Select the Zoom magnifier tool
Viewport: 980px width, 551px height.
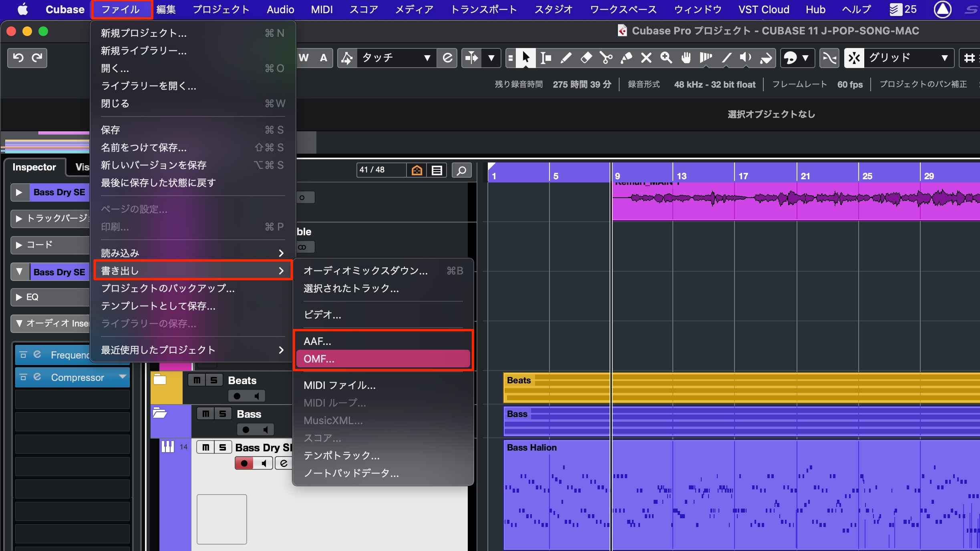(666, 58)
